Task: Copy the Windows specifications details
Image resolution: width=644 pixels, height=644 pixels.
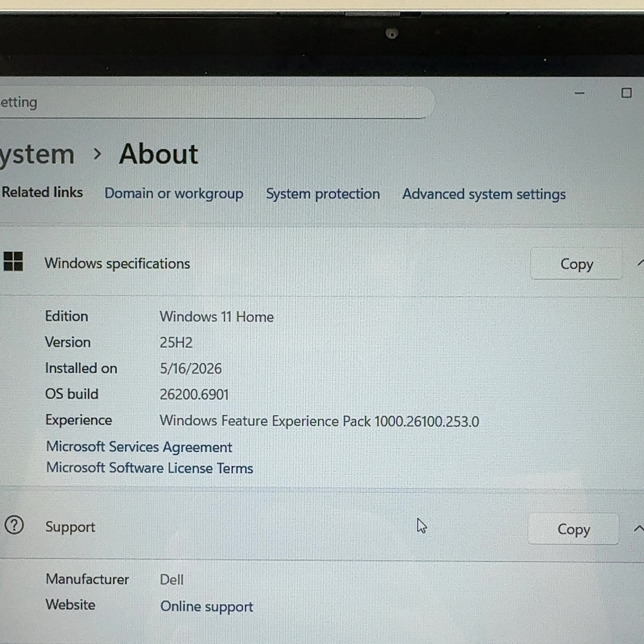Action: click(576, 264)
